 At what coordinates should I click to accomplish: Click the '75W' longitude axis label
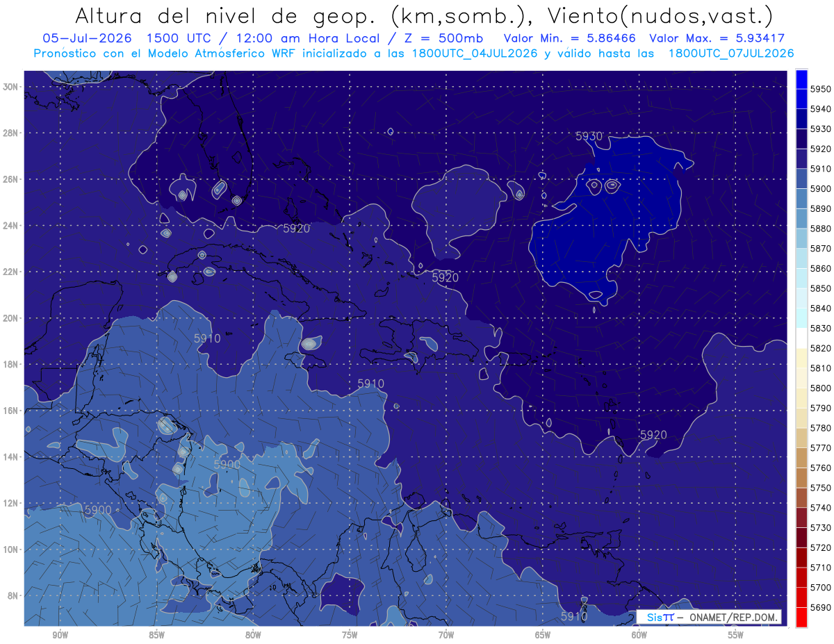click(350, 635)
